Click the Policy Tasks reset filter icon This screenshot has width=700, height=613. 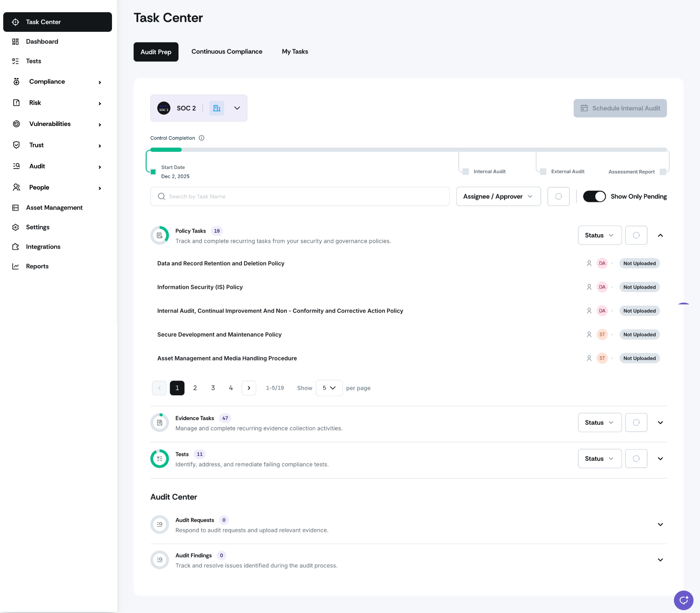[636, 235]
